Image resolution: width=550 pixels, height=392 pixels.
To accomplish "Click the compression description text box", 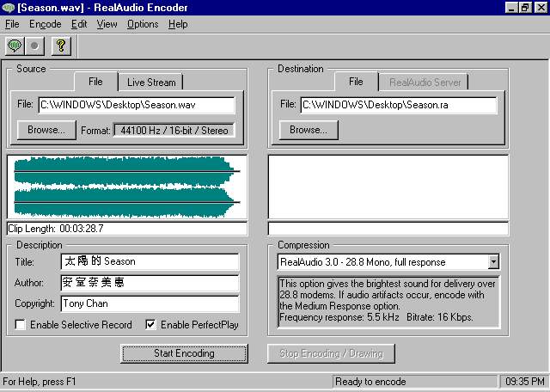I will pyautogui.click(x=388, y=302).
